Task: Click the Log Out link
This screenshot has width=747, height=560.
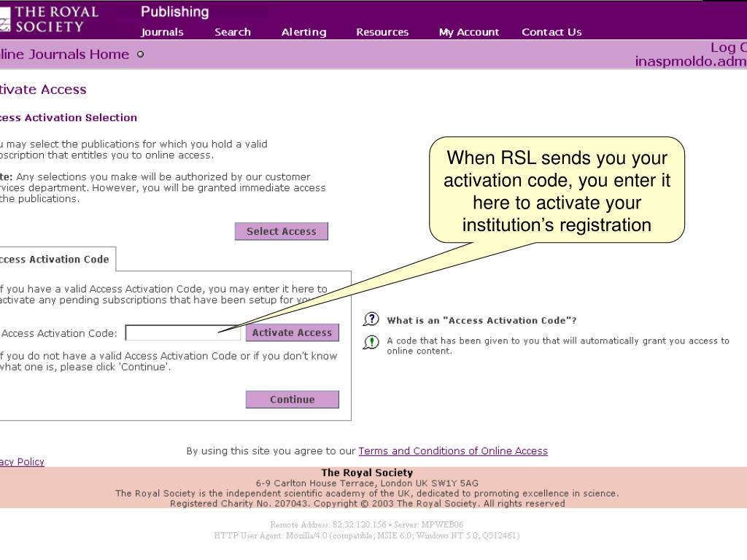Action: [x=729, y=47]
